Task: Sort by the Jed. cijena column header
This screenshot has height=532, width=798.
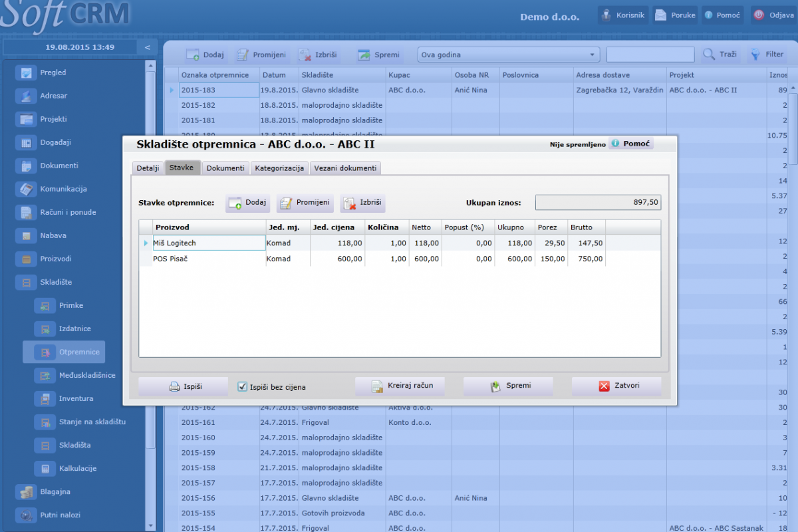Action: tap(337, 227)
